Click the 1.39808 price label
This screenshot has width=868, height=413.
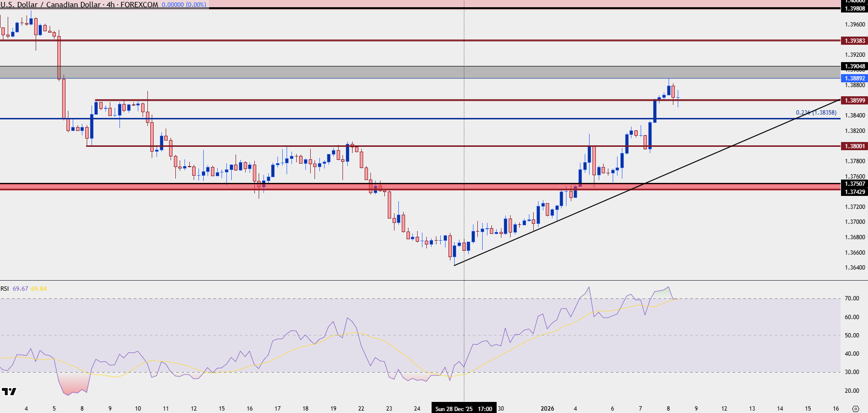pos(855,9)
